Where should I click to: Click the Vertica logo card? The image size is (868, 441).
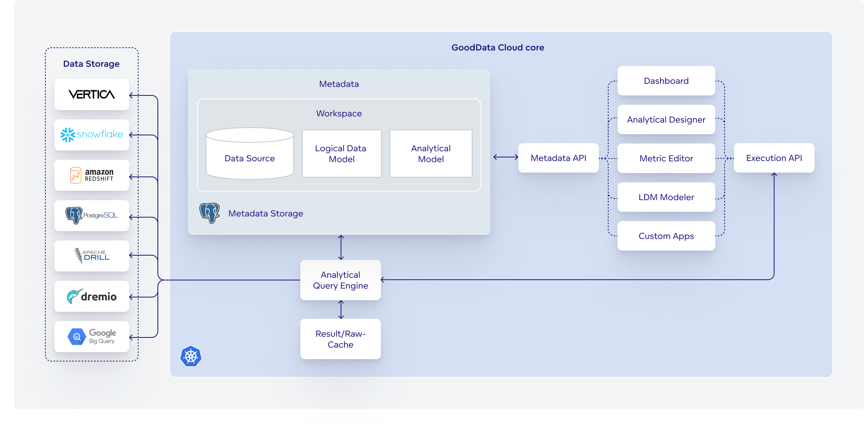(92, 95)
